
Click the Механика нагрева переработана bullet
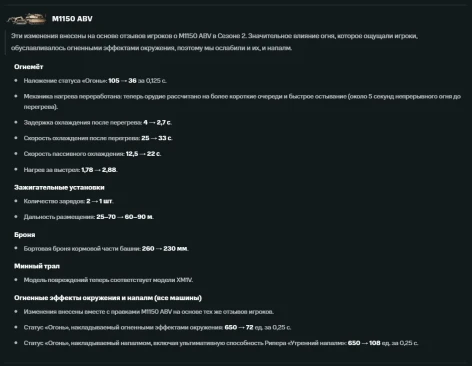(242, 101)
